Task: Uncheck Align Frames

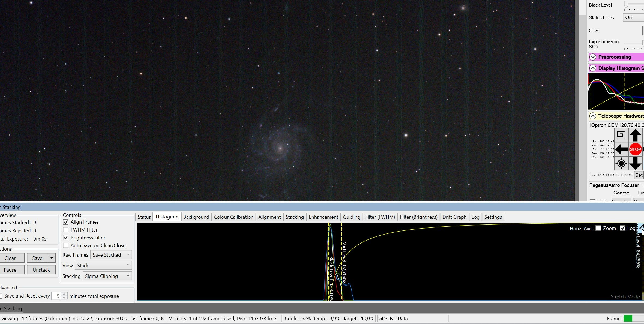Action: (66, 222)
